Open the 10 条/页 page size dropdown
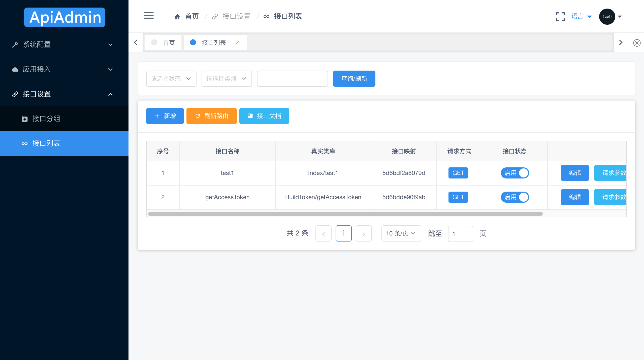This screenshot has height=360, width=644. point(401,233)
